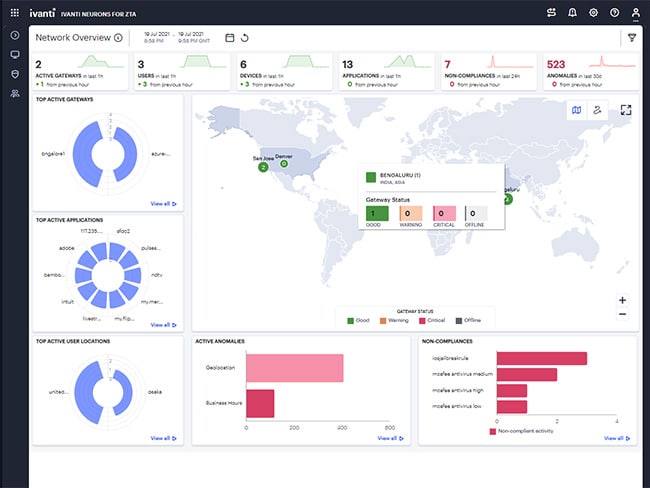650x488 pixels.
Task: Select the San Jose gateway map marker
Action: pyautogui.click(x=263, y=167)
